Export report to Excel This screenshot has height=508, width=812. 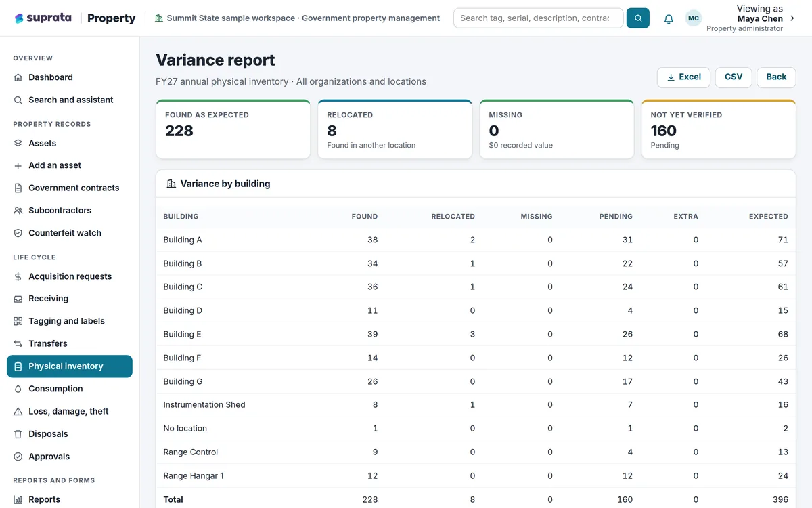(x=683, y=77)
